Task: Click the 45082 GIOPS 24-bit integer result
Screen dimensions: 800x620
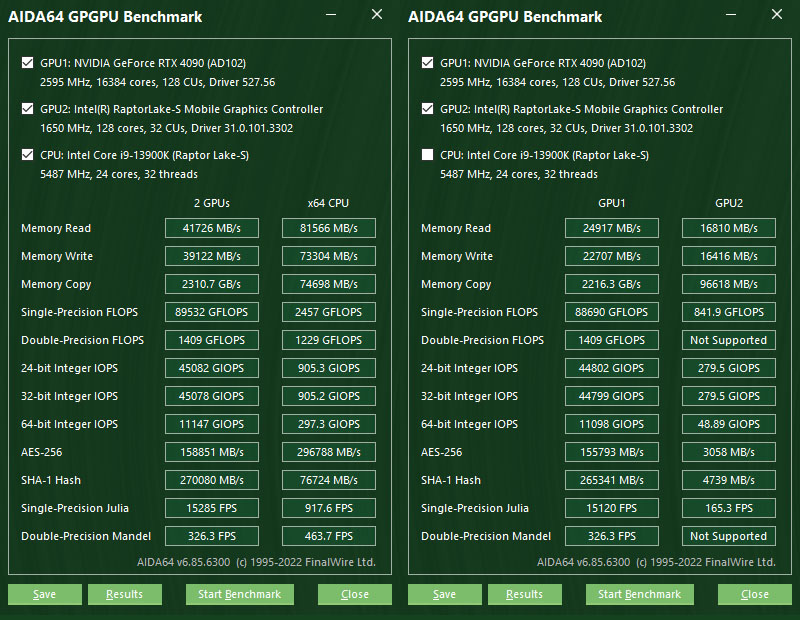Action: pyautogui.click(x=212, y=368)
